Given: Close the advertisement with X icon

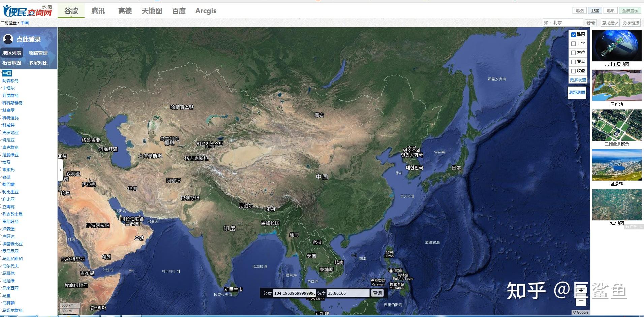Looking at the screenshot, I should coord(641,227).
